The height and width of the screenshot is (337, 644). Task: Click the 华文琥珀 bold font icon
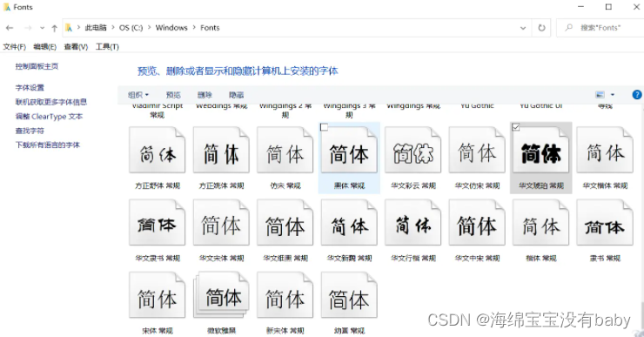pos(541,150)
